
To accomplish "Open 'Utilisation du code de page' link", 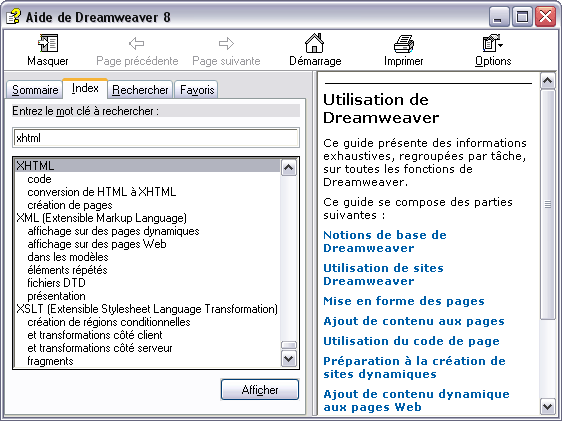I will (x=411, y=341).
